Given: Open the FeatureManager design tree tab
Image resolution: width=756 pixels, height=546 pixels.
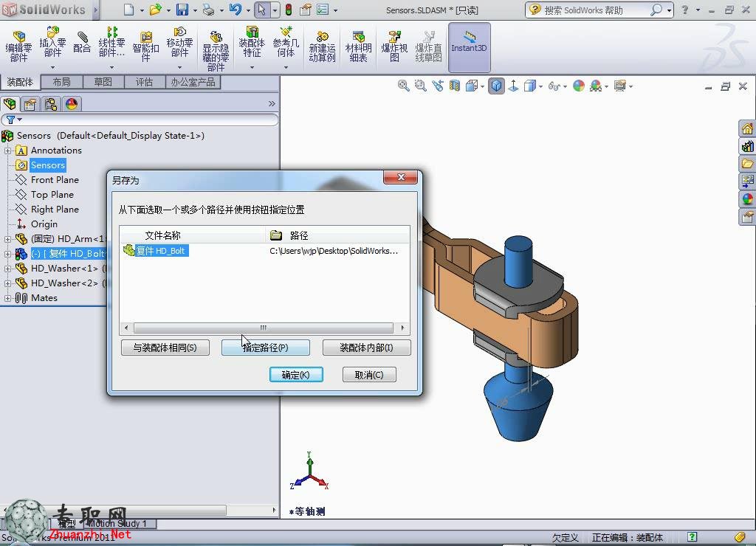Looking at the screenshot, I should tap(10, 103).
